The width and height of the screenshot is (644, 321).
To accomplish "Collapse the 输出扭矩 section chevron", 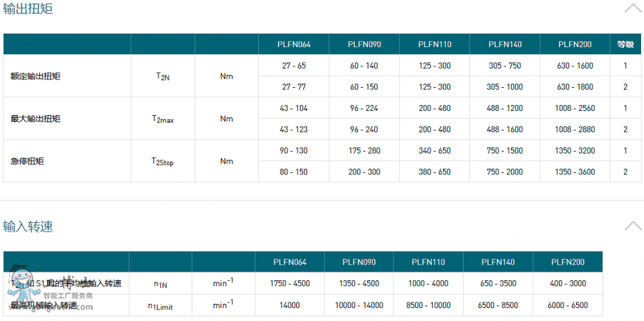I will click(633, 9).
